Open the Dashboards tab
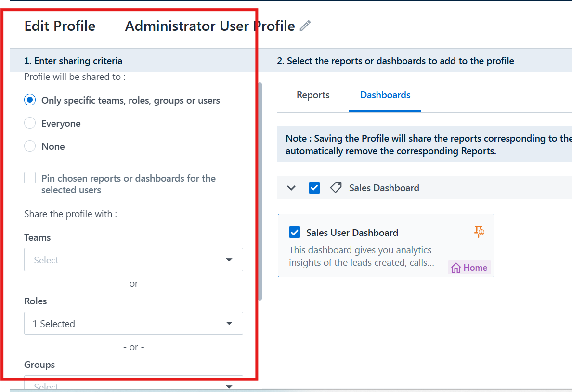The height and width of the screenshot is (392, 572). (x=385, y=95)
